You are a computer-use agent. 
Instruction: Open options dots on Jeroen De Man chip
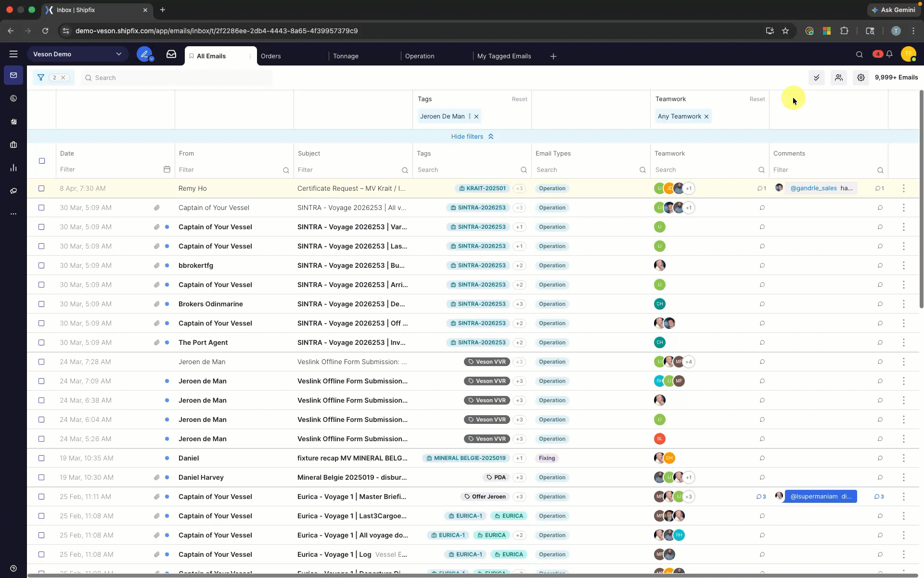point(470,117)
